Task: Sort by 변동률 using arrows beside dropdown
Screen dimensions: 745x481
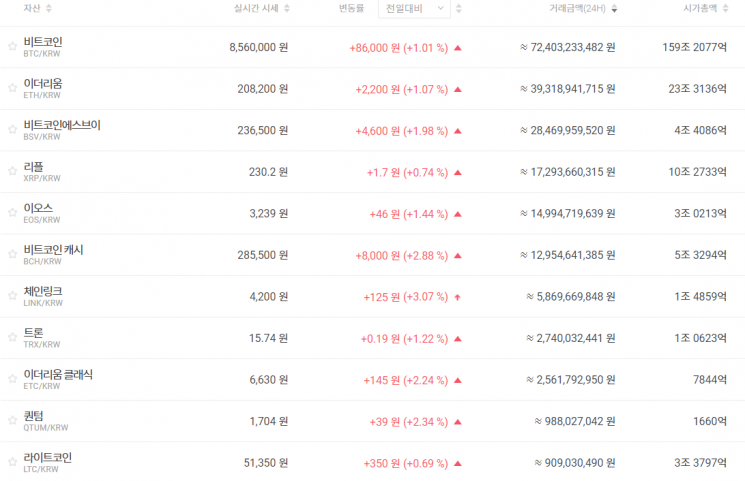Action: click(458, 8)
